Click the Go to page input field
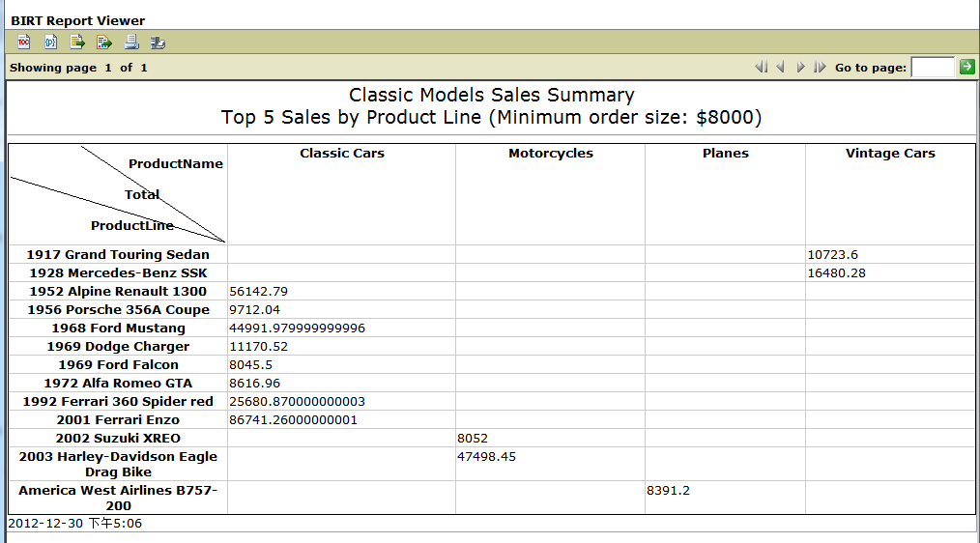The height and width of the screenshot is (543, 980). pyautogui.click(x=933, y=67)
